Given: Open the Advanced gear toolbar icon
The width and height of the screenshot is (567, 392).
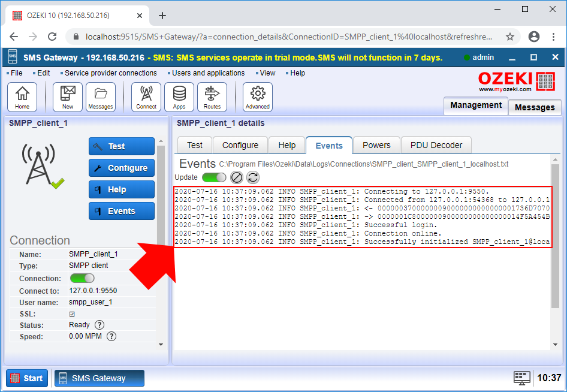Looking at the screenshot, I should pos(258,97).
